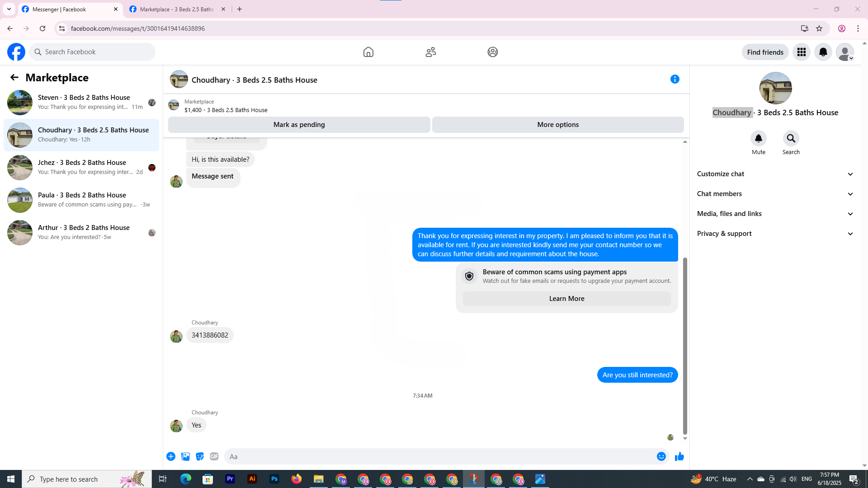
Task: Focus the Search Facebook field
Action: (x=93, y=52)
